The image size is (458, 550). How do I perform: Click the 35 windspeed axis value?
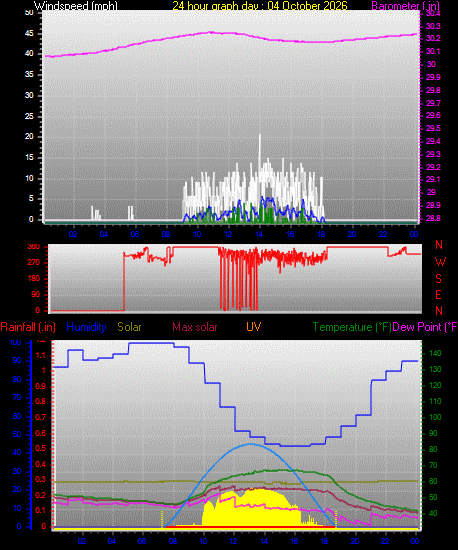(29, 74)
